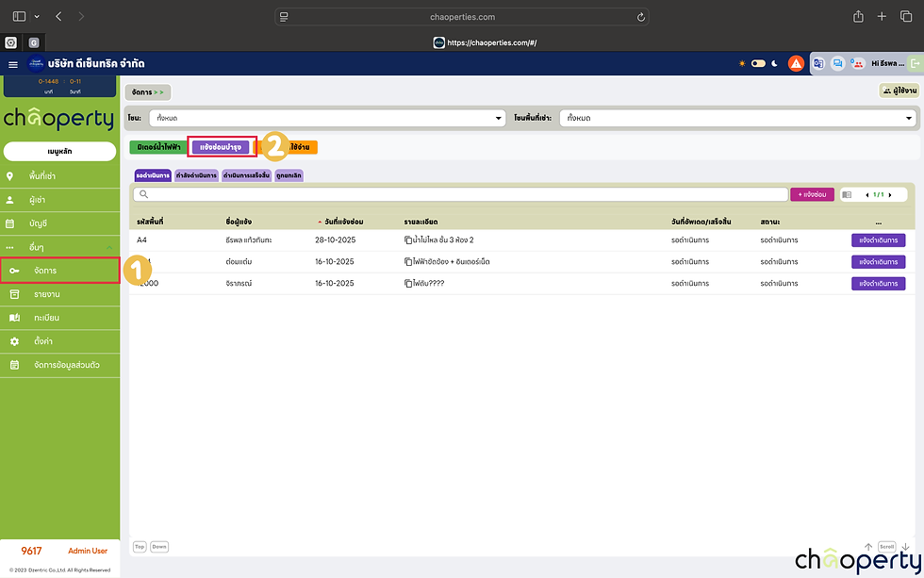Viewport: 924px width, 578px height.
Task: Open ตั้งค่า settings in sidebar
Action: coord(59,341)
